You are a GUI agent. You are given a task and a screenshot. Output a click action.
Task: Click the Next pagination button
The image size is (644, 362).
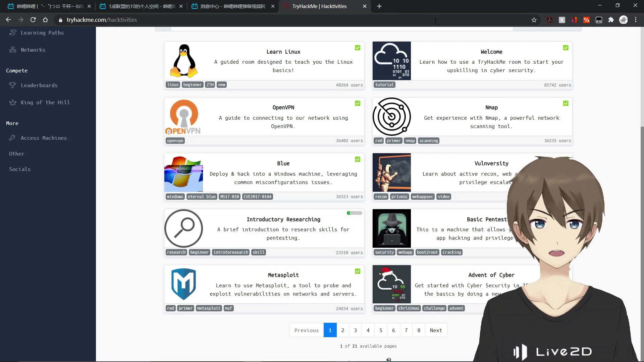436,330
